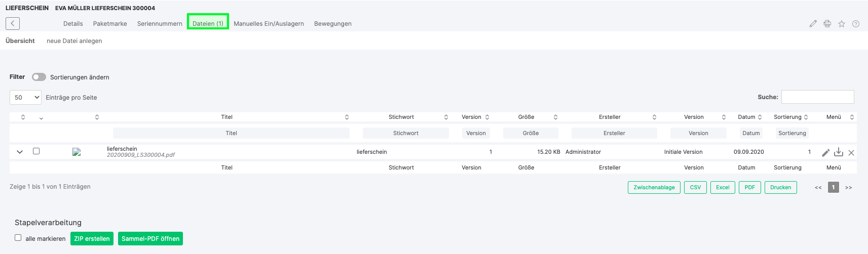Open the Einträge pro Seite dropdown

point(25,97)
